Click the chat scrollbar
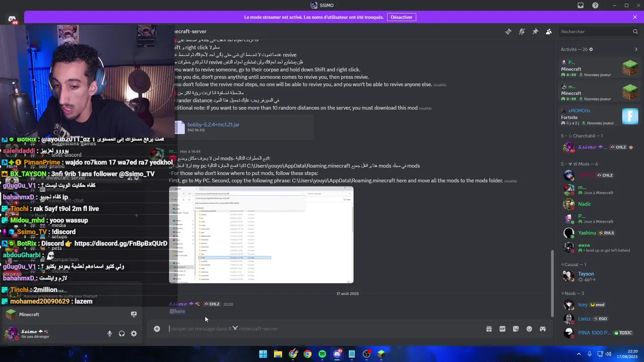This screenshot has width=644, height=362. coord(552,283)
